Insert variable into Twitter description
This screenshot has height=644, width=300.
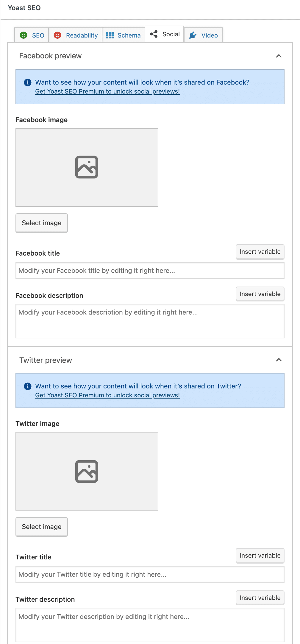pos(260,598)
